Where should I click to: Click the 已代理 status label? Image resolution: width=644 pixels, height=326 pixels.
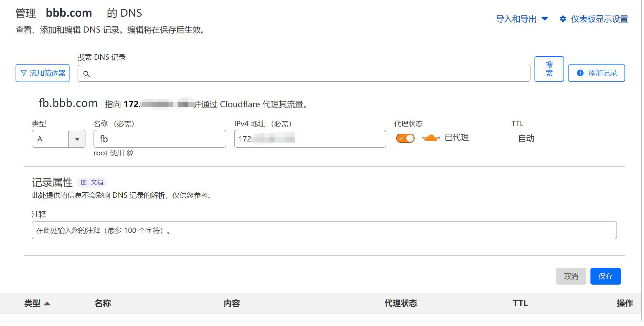coord(457,138)
